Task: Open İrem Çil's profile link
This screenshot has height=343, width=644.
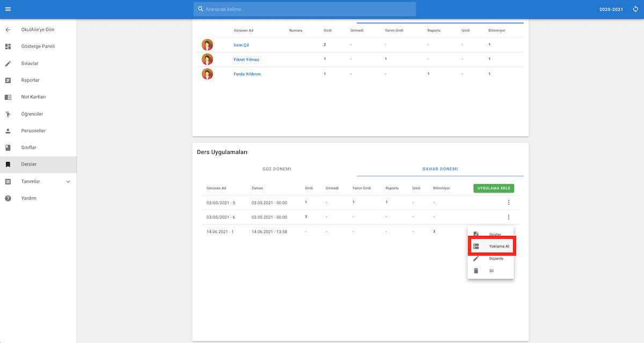Action: [241, 45]
